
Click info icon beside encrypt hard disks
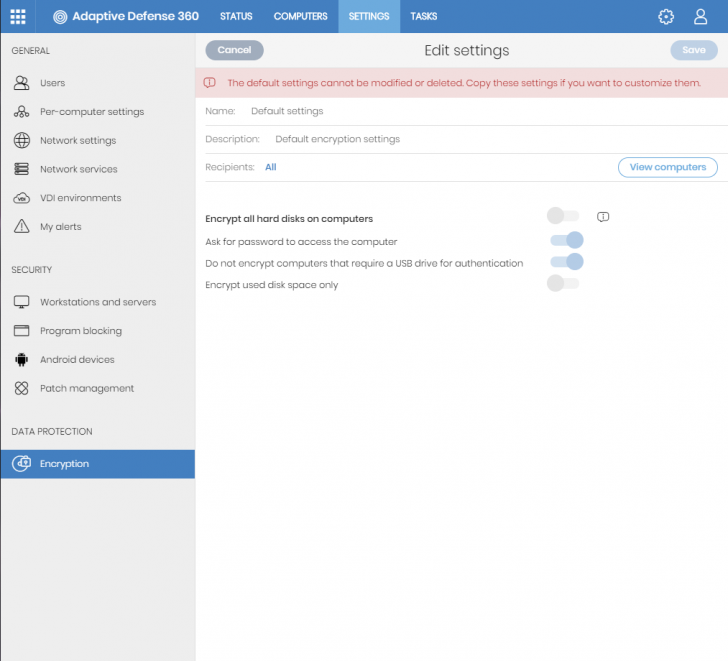pos(603,217)
